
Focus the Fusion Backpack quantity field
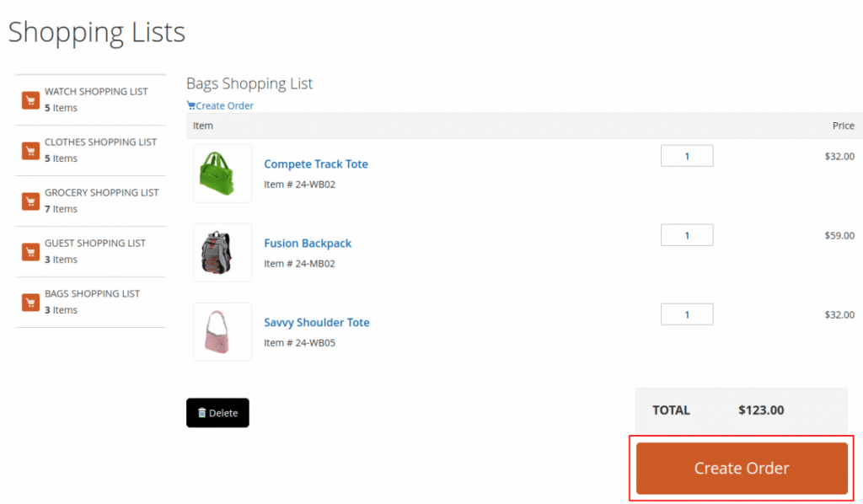(x=687, y=235)
